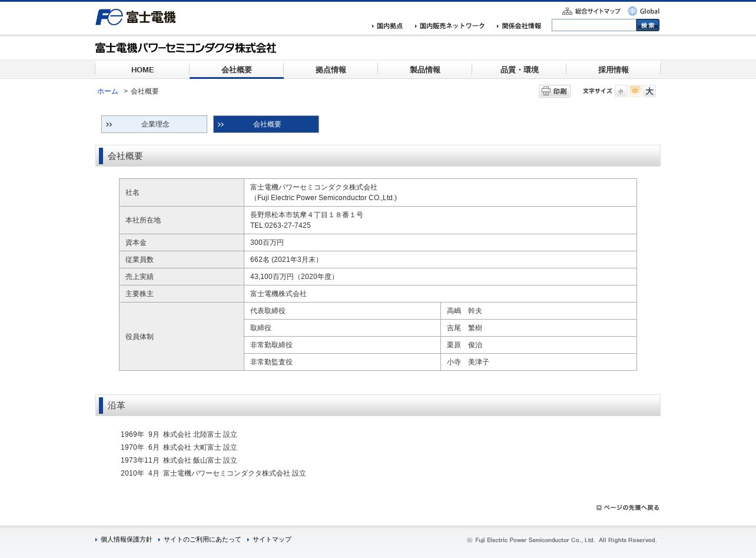The width and height of the screenshot is (756, 558).
Task: Click the 2010年 4月 history line
Action: click(213, 473)
